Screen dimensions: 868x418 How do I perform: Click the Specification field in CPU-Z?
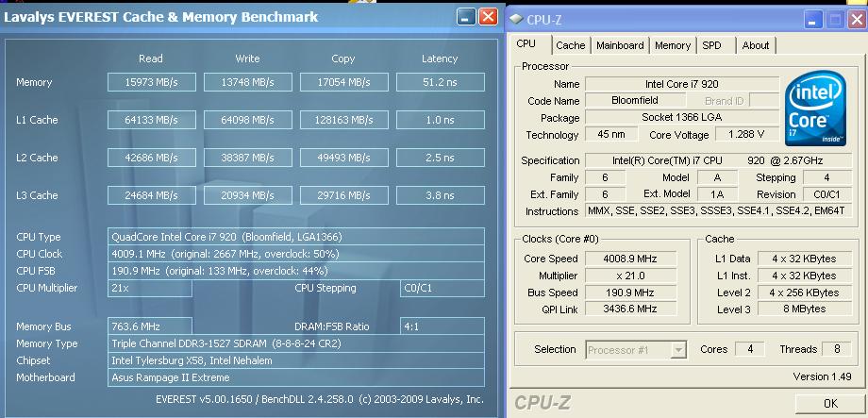718,160
